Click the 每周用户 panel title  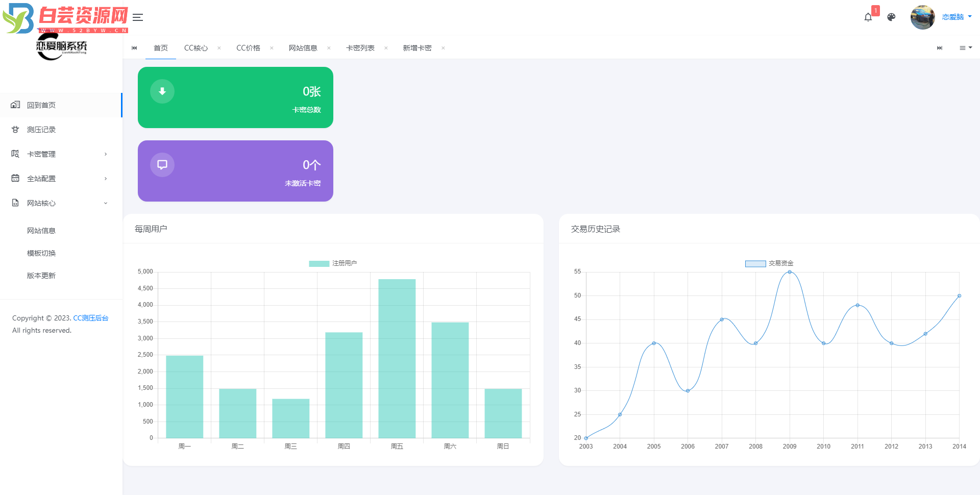(x=151, y=229)
